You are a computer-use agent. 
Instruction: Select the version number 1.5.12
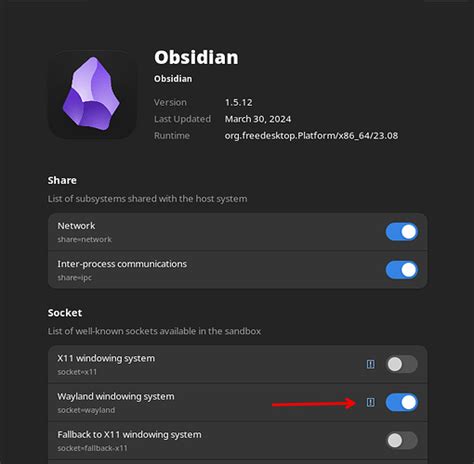pos(239,102)
